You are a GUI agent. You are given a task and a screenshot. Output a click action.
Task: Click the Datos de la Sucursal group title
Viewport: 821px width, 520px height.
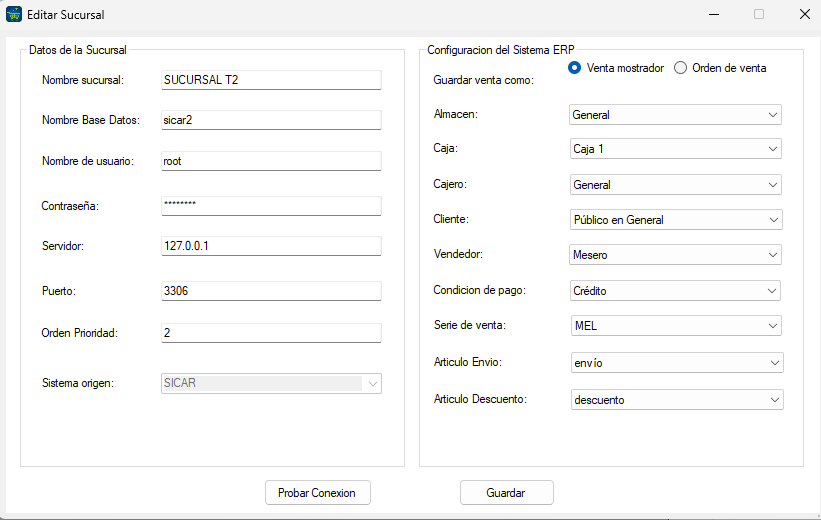pyautogui.click(x=77, y=50)
